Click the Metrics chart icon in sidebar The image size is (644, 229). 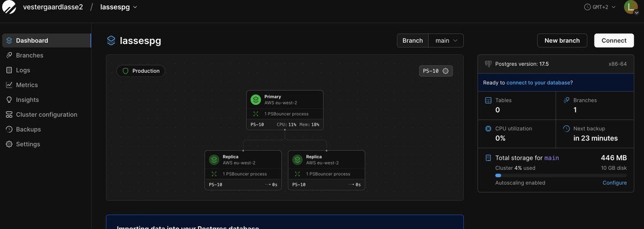[x=9, y=85]
